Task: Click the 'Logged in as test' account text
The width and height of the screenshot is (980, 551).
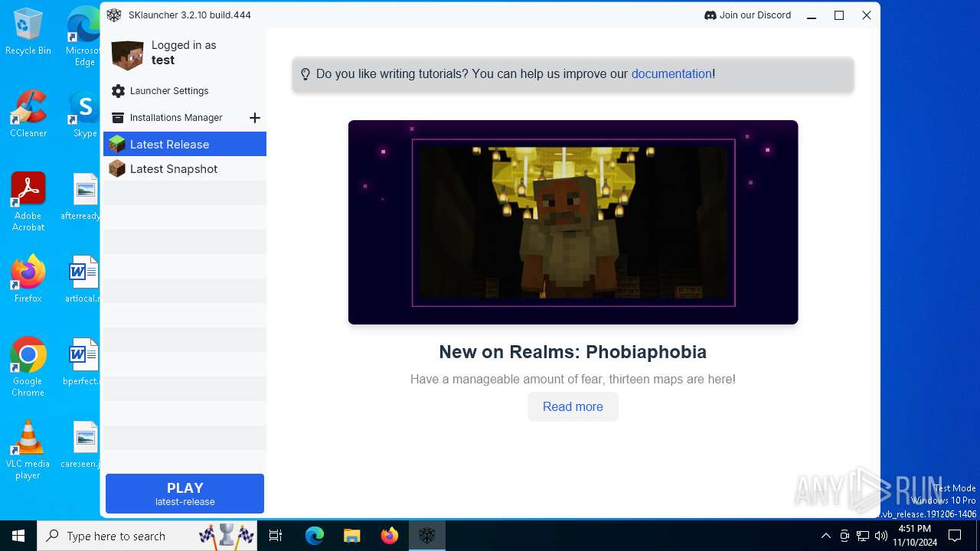Action: pos(184,53)
